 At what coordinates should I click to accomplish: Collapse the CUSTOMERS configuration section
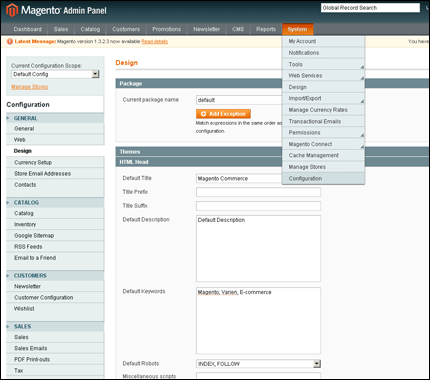[x=55, y=276]
